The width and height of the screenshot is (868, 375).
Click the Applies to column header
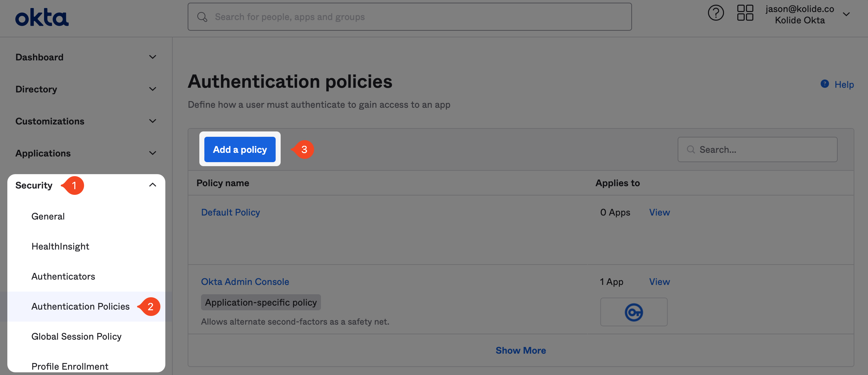pos(617,183)
